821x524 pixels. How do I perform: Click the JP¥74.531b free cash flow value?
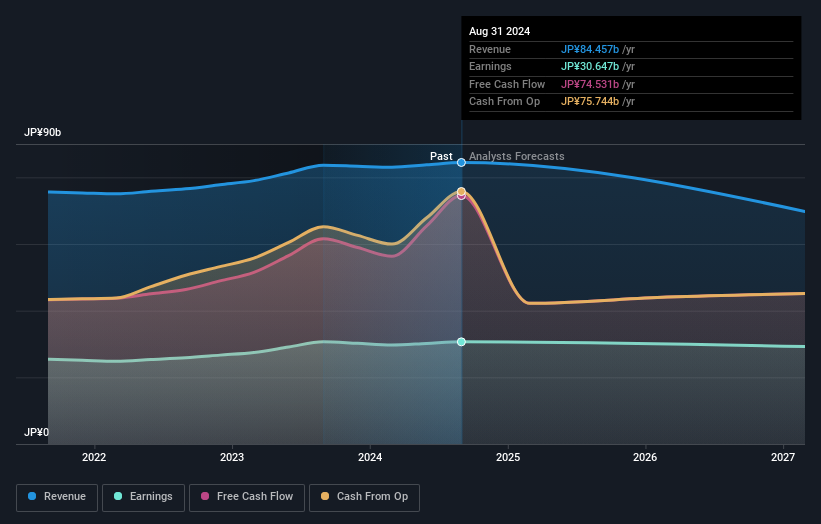coord(590,84)
